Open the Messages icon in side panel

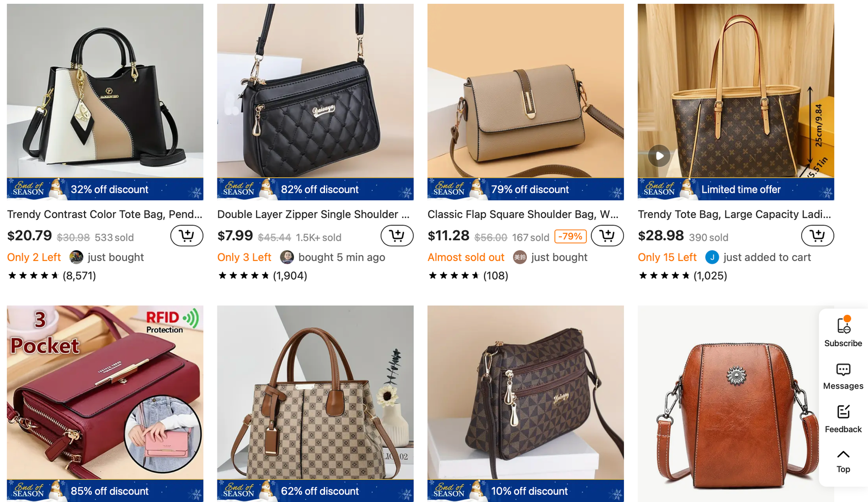pos(843,377)
